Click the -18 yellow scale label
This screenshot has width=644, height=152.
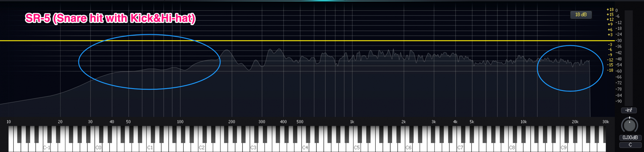(x=610, y=70)
